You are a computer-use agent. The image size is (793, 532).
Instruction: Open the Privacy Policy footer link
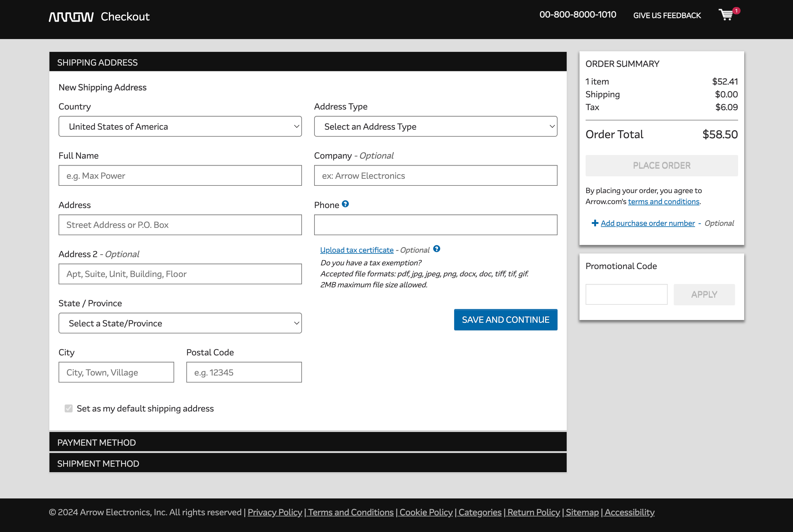coord(274,512)
